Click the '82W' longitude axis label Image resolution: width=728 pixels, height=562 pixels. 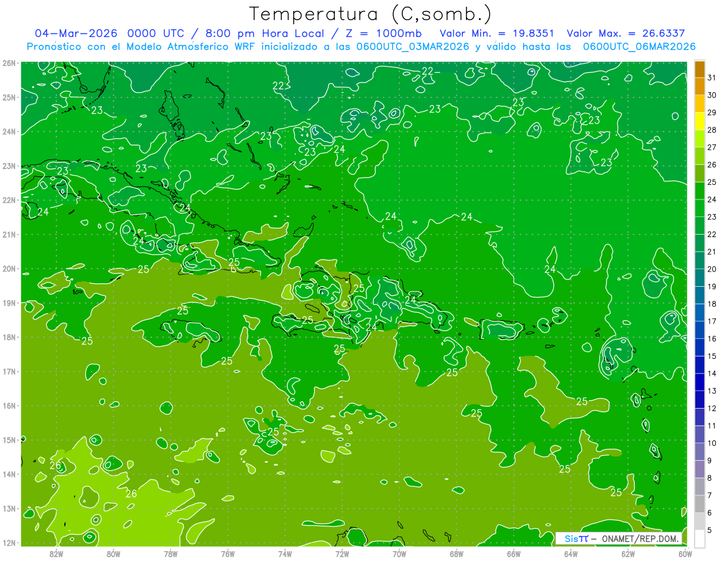pyautogui.click(x=56, y=554)
